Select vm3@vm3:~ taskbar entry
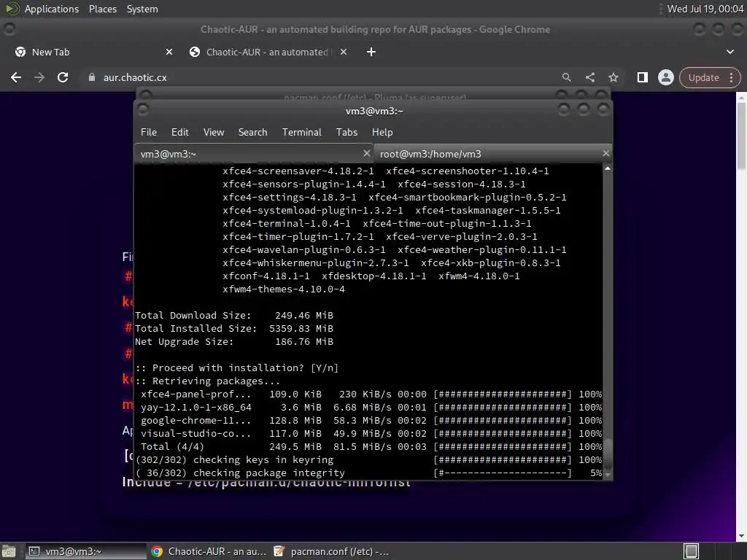 tap(86, 551)
